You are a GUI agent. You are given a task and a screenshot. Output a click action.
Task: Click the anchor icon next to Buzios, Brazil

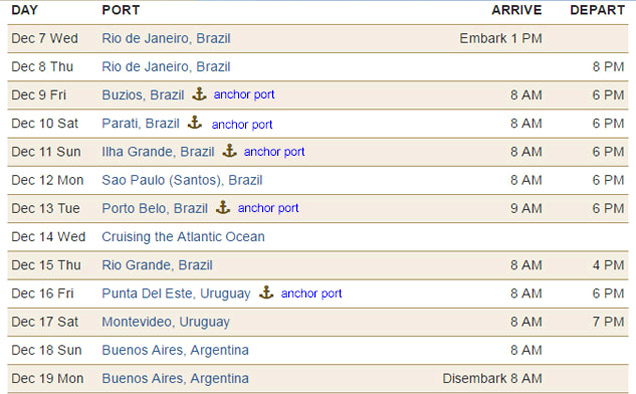click(199, 94)
